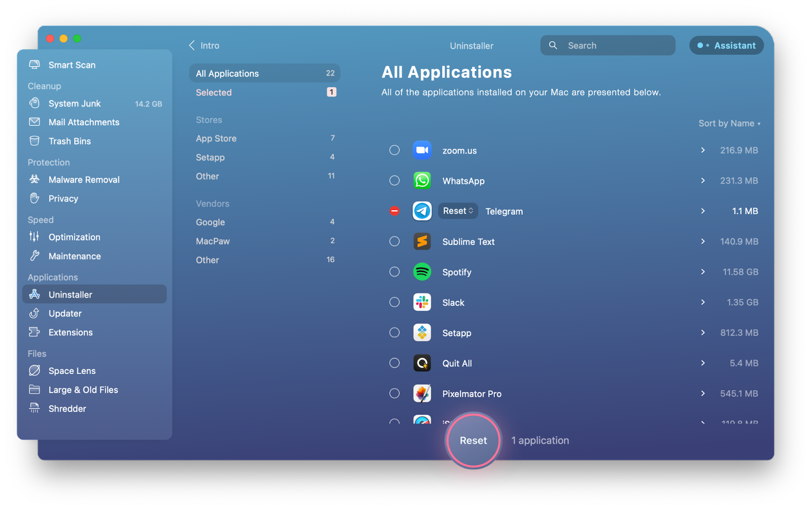Tick the Sublime Text checkbox
812x510 pixels.
pyautogui.click(x=394, y=242)
